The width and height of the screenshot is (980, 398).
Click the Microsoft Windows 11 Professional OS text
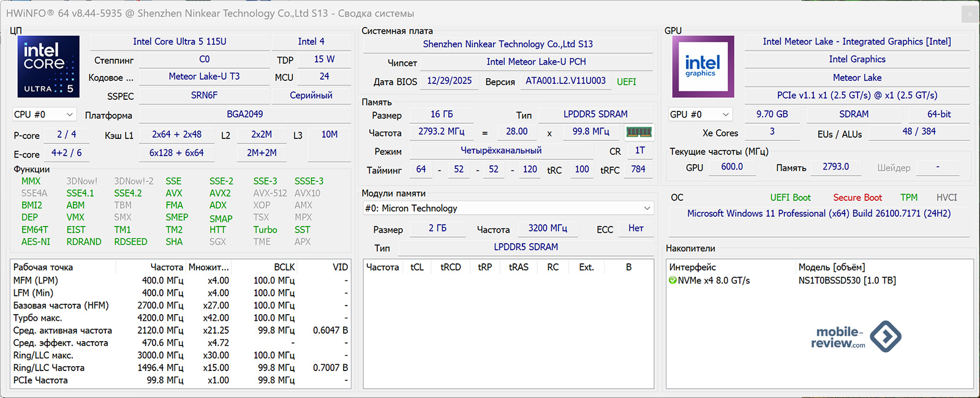(x=818, y=214)
